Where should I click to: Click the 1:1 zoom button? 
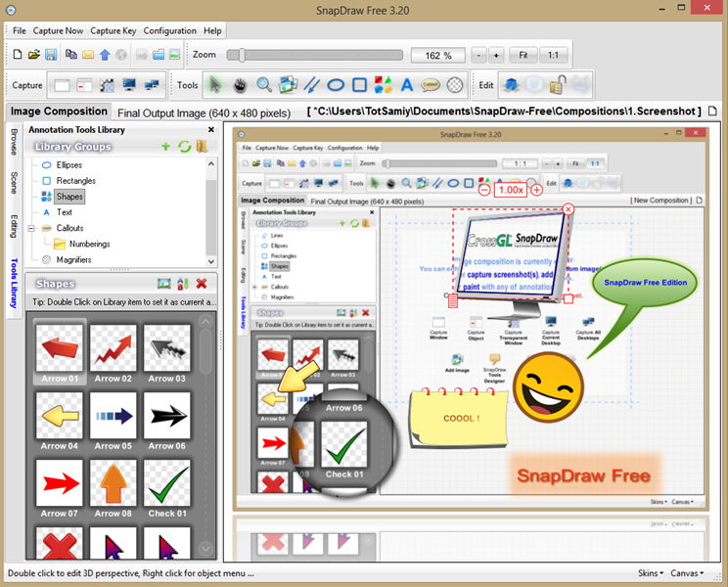click(554, 55)
